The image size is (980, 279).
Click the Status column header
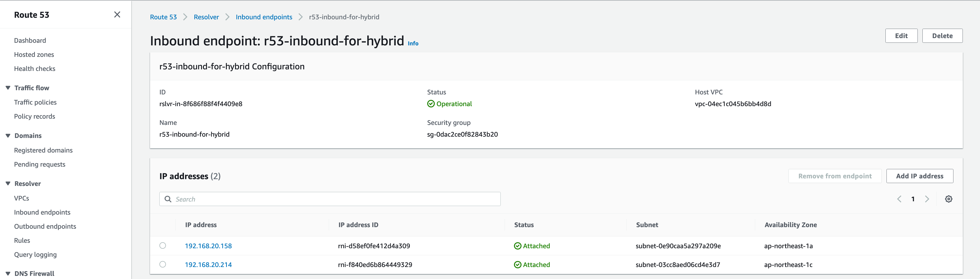(x=524, y=225)
